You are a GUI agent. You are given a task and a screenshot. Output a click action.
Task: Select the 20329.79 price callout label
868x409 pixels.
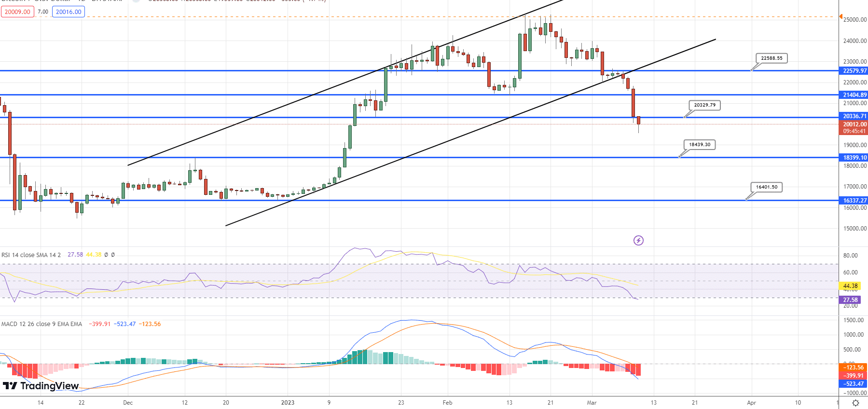point(704,105)
